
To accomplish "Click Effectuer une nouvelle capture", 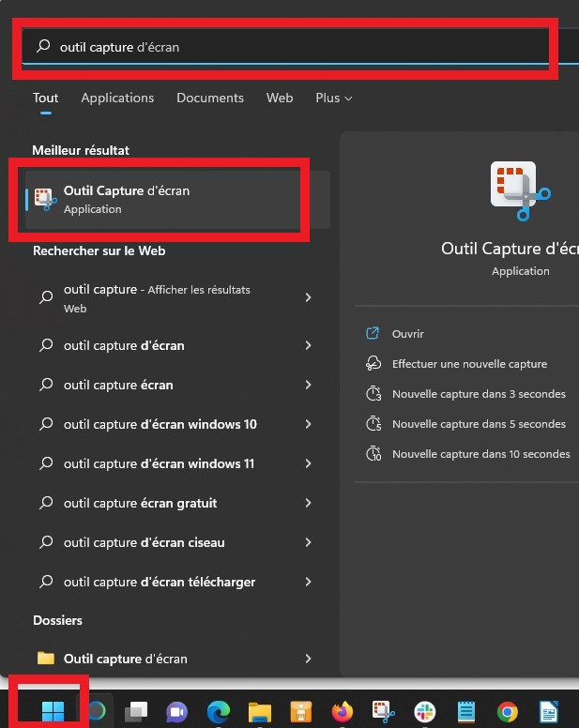I will point(469,364).
